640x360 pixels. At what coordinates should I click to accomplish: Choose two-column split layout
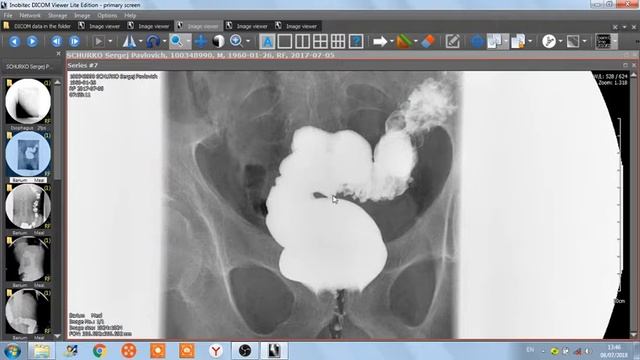(x=302, y=41)
